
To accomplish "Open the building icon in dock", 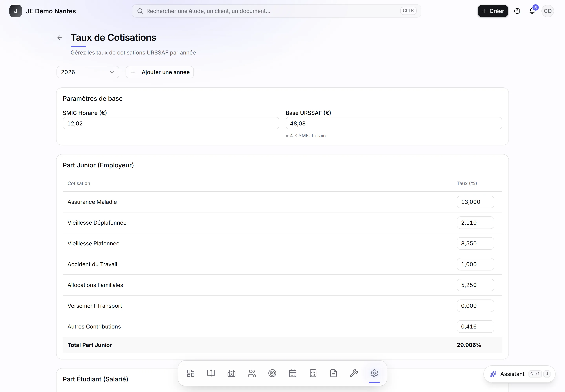I will pyautogui.click(x=231, y=373).
